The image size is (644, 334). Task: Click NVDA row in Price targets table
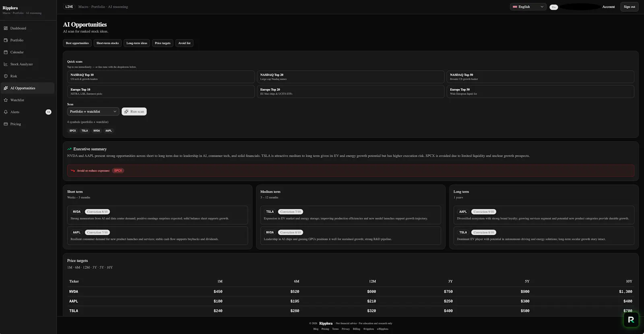tap(351, 292)
